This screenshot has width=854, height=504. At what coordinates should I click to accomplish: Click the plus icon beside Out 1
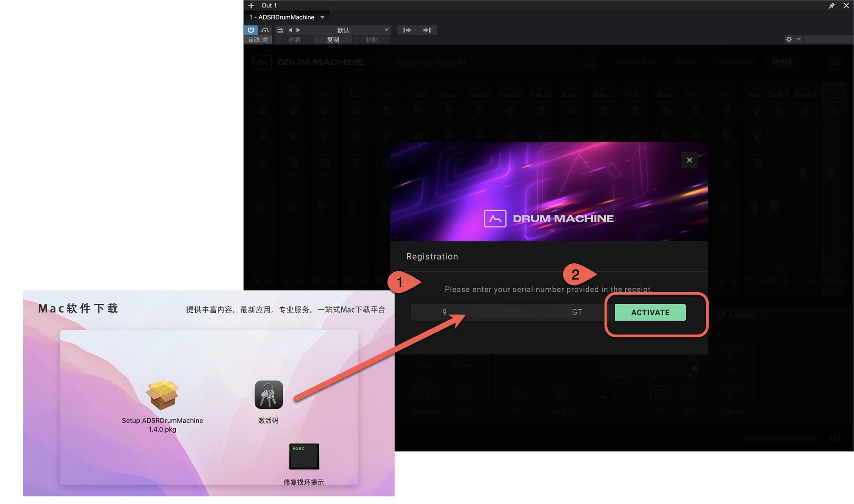coord(251,5)
